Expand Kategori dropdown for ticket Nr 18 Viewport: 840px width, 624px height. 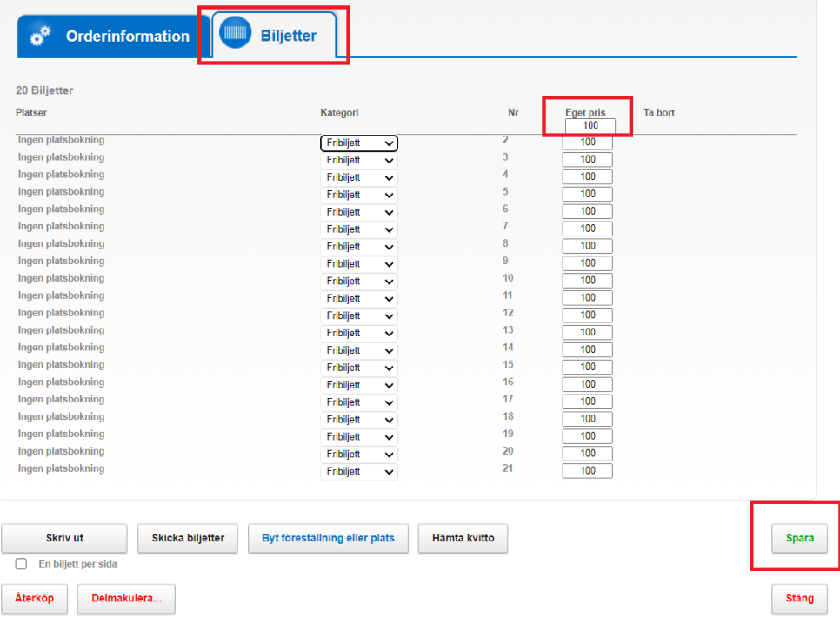[x=359, y=420]
